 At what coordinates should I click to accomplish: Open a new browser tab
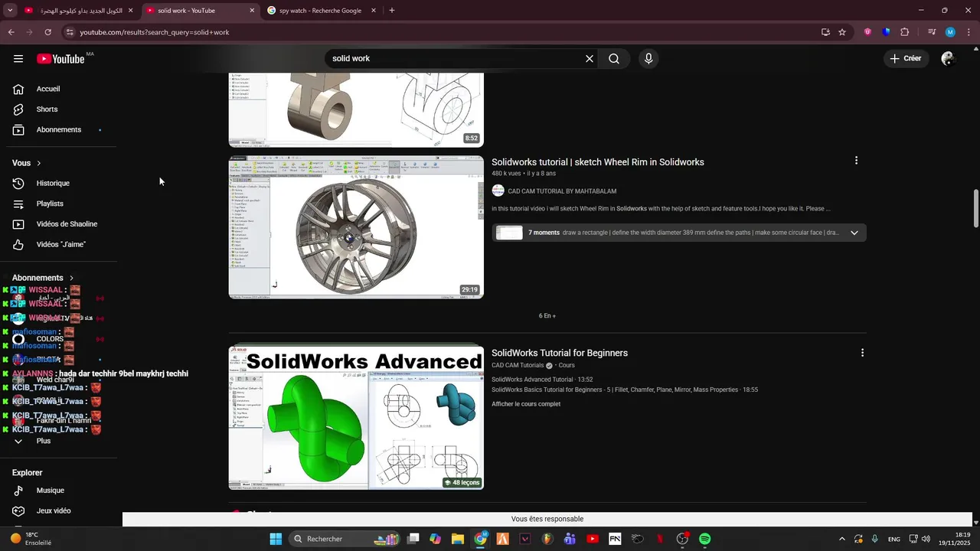392,11
